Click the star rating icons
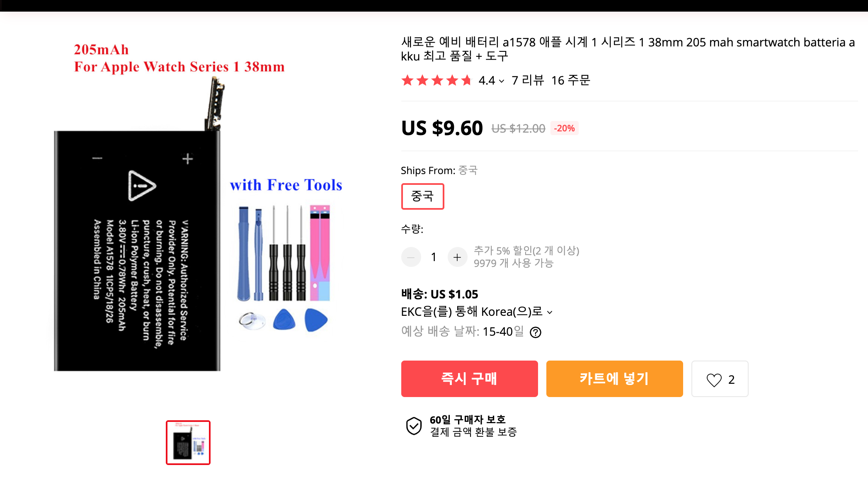 436,80
